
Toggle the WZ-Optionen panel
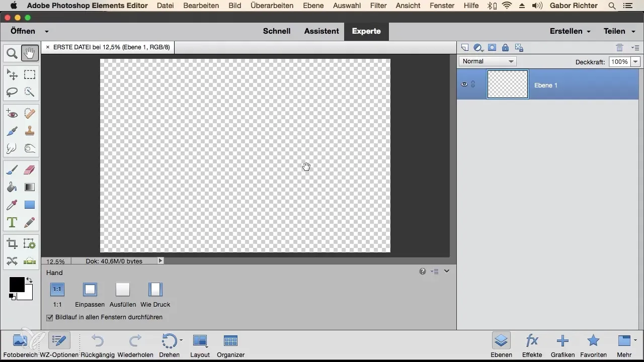coord(59,345)
